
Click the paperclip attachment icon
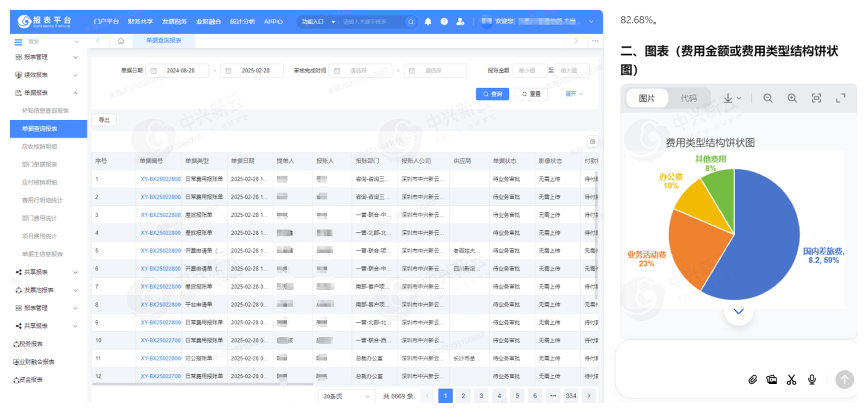[752, 380]
